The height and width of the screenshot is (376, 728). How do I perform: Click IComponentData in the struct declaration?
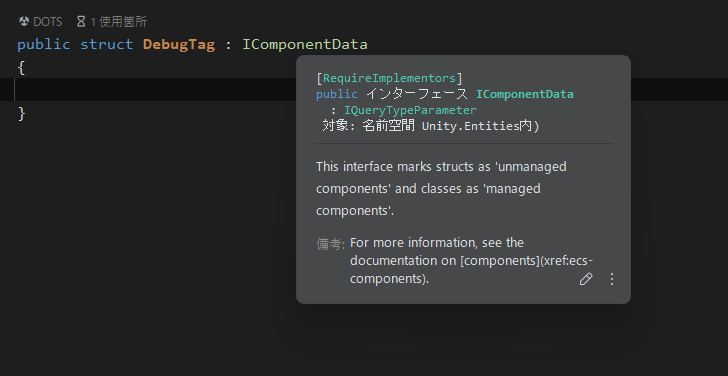point(305,45)
